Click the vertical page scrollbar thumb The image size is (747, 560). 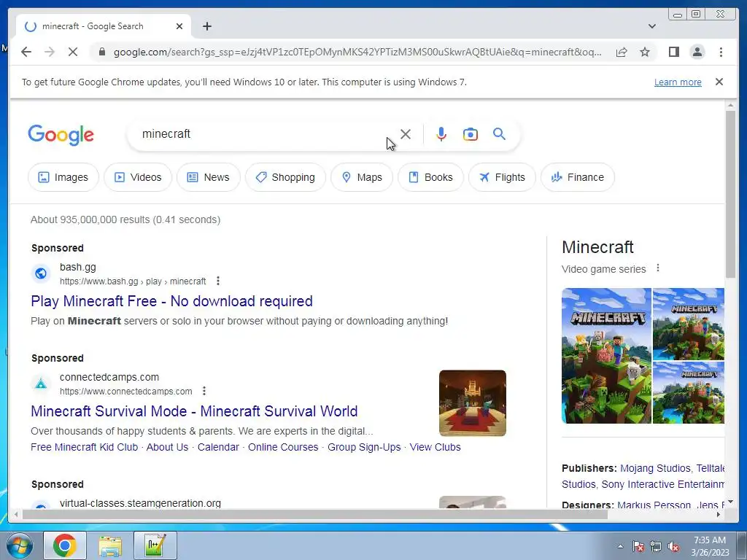pyautogui.click(x=730, y=194)
